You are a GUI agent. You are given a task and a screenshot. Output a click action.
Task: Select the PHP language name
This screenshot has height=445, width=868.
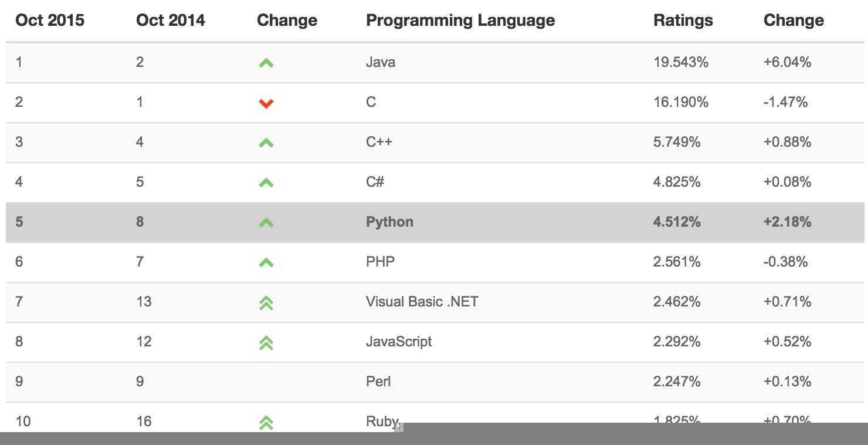point(380,262)
